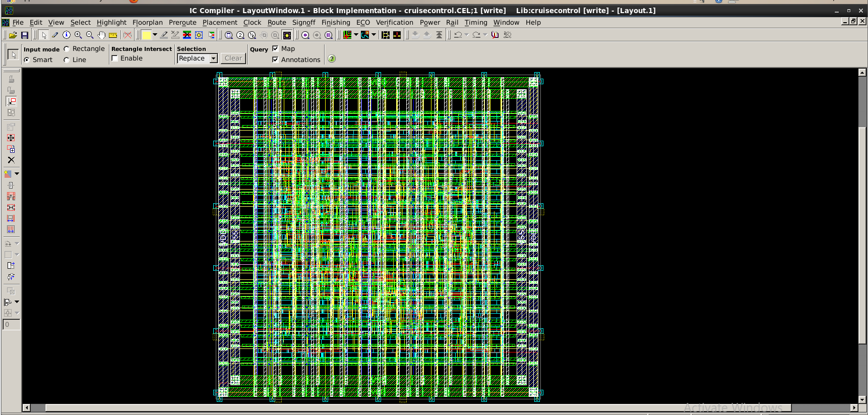The height and width of the screenshot is (415, 868).
Task: Select the Rectangle input mode radio button
Action: click(x=67, y=49)
